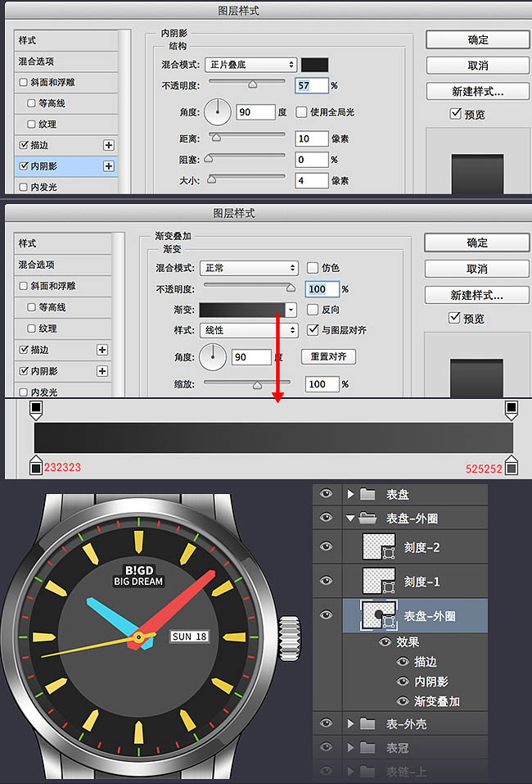
Task: Select left black color stop 232323
Action: pos(35,465)
